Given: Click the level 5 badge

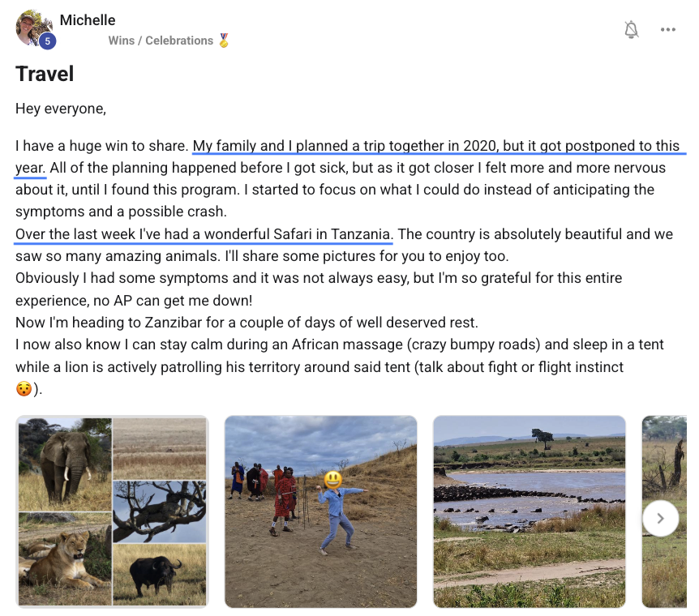Looking at the screenshot, I should [47, 41].
